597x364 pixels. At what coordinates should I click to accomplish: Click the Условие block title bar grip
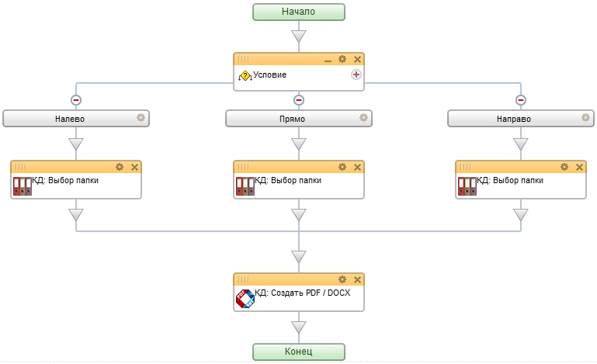tap(243, 59)
